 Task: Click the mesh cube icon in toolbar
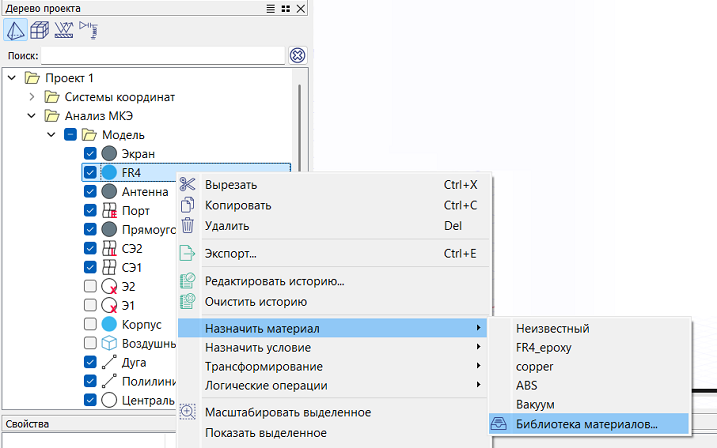[40, 30]
